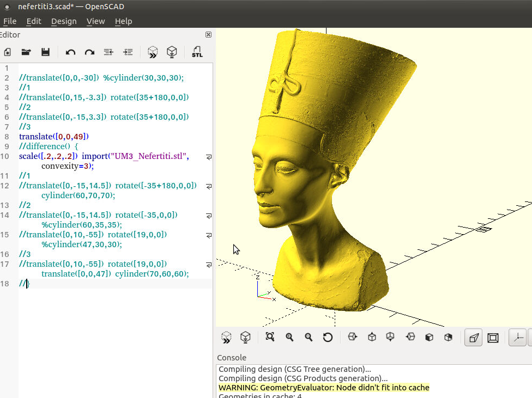Toggle Perspective projection

474,338
